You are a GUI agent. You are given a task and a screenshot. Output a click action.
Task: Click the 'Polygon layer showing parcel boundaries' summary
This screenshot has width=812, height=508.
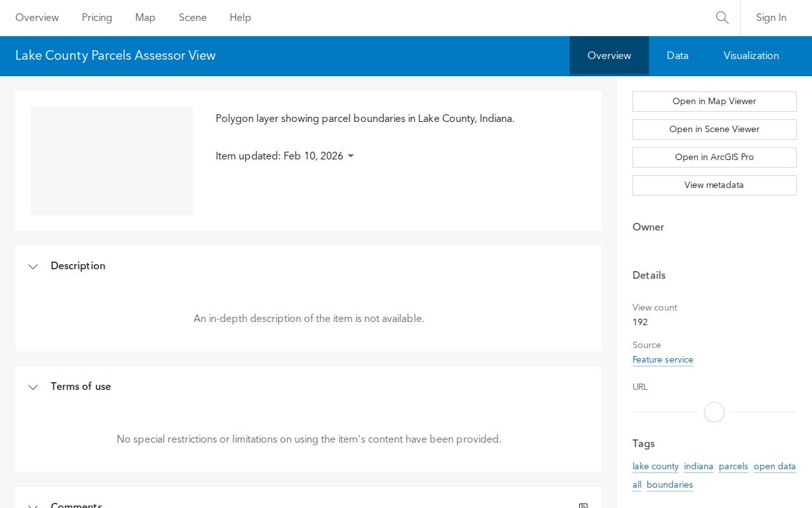coord(365,119)
